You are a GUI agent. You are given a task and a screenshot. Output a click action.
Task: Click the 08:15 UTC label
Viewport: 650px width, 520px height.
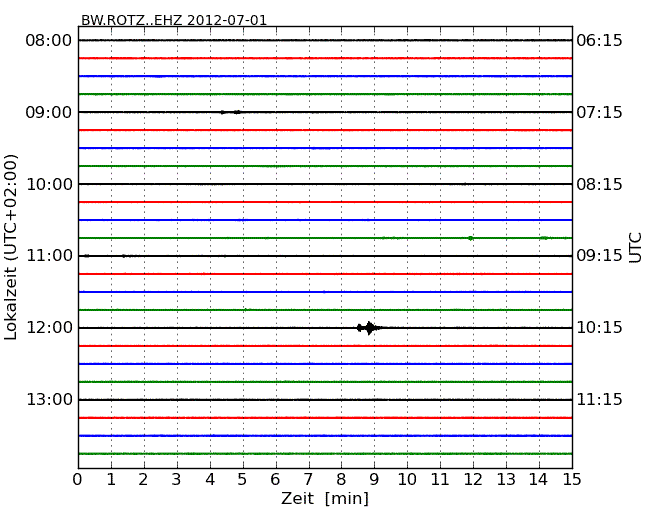pos(599,184)
